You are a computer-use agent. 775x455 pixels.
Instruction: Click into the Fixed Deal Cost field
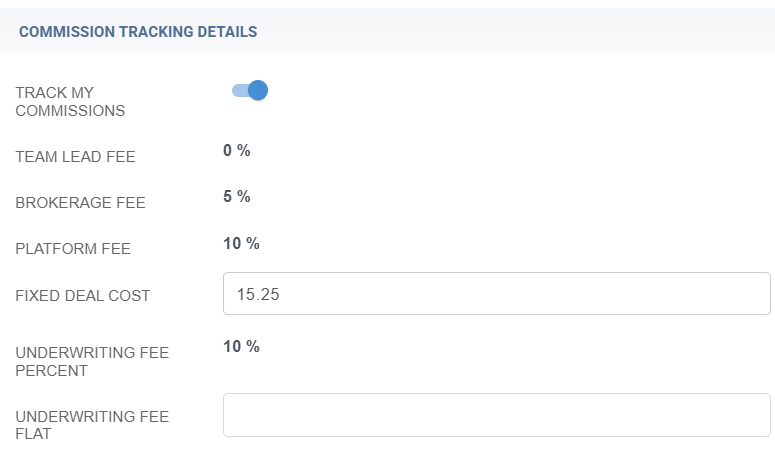click(x=496, y=294)
